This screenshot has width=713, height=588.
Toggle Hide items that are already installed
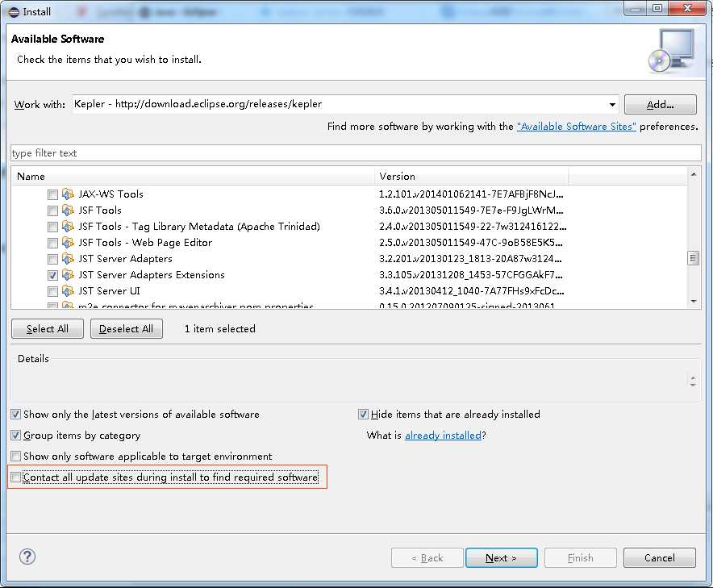(x=363, y=415)
